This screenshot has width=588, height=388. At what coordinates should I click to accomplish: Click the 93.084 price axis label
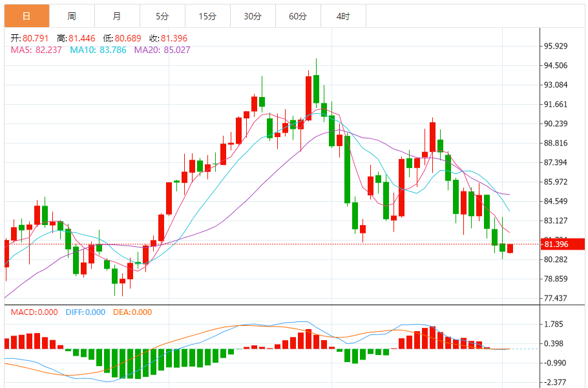tap(556, 85)
